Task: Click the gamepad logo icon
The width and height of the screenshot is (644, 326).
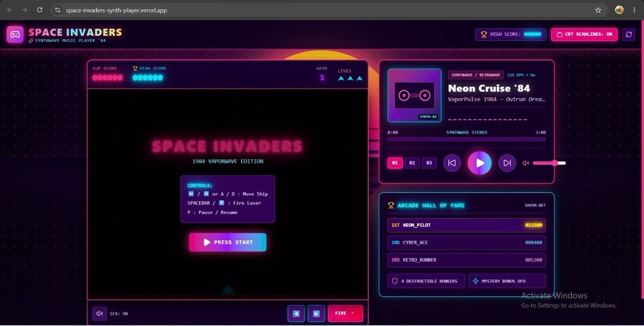Action: [15, 34]
